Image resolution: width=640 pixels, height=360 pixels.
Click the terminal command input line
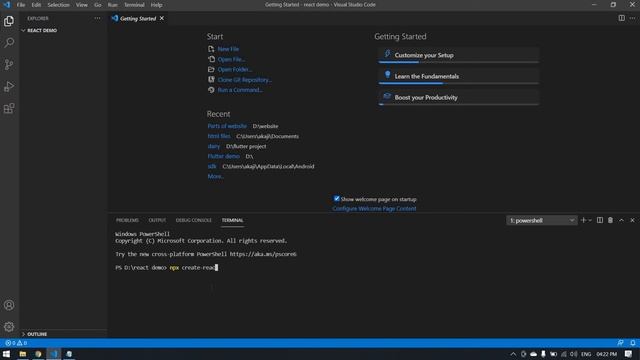click(167, 268)
